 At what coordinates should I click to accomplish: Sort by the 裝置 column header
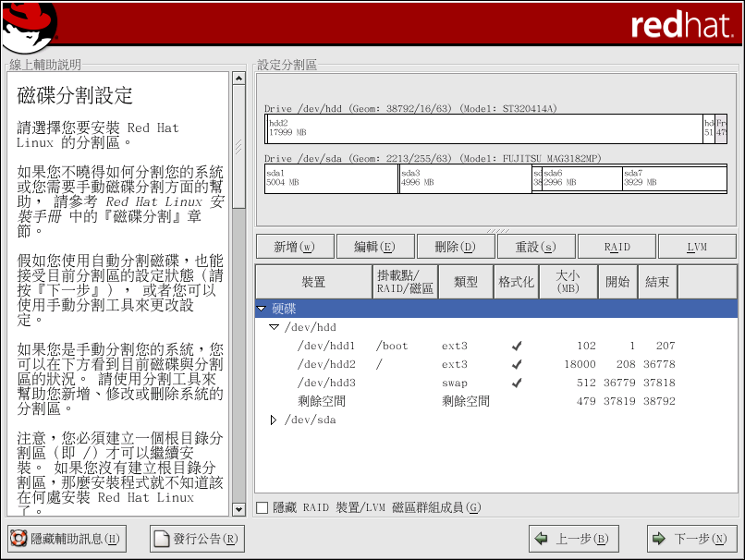pyautogui.click(x=313, y=282)
